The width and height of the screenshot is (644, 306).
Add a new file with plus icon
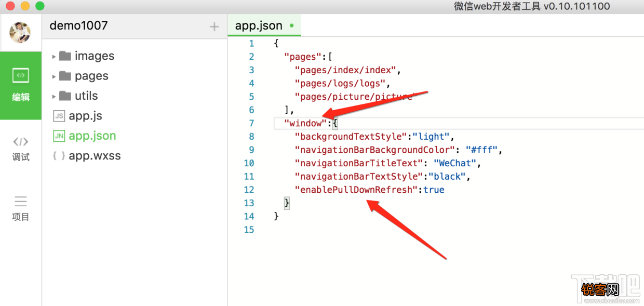(214, 26)
